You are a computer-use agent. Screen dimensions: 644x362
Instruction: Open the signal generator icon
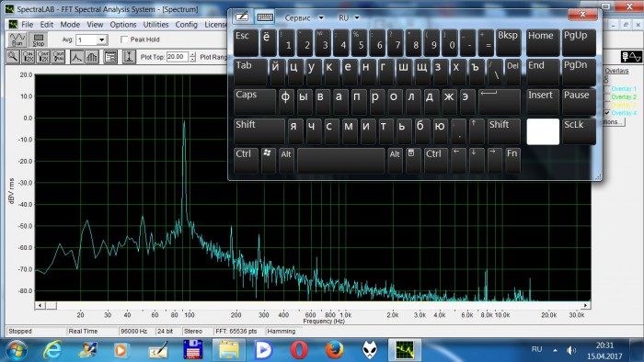point(631,57)
